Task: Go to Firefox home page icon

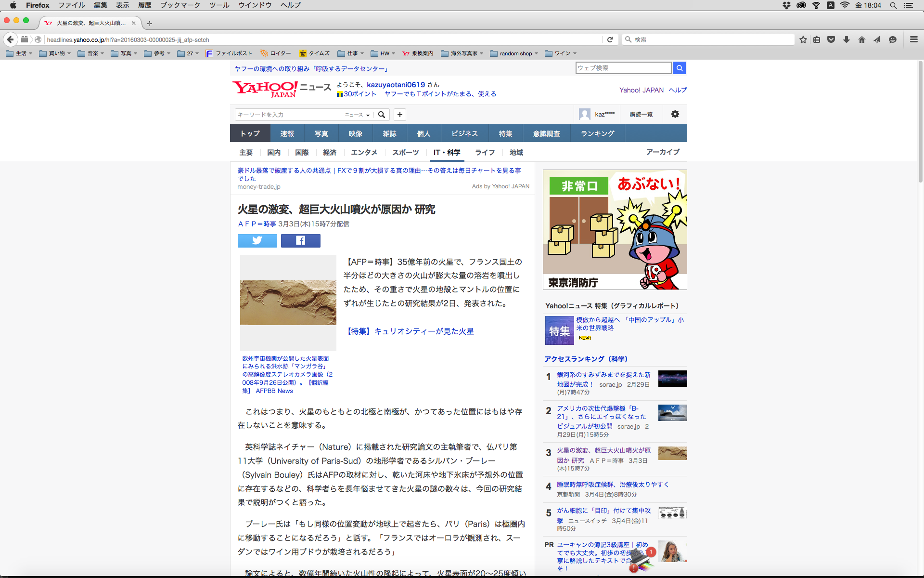Action: [x=861, y=39]
